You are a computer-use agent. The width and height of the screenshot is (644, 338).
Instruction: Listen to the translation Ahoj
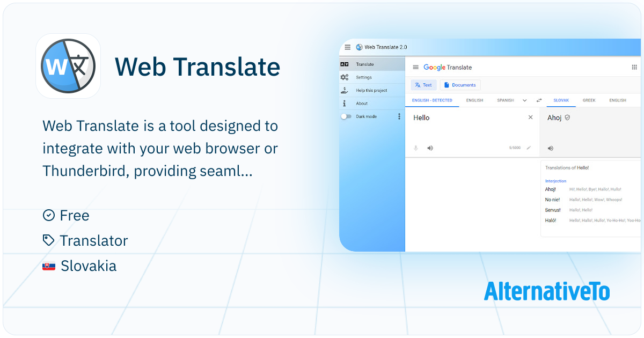point(550,148)
